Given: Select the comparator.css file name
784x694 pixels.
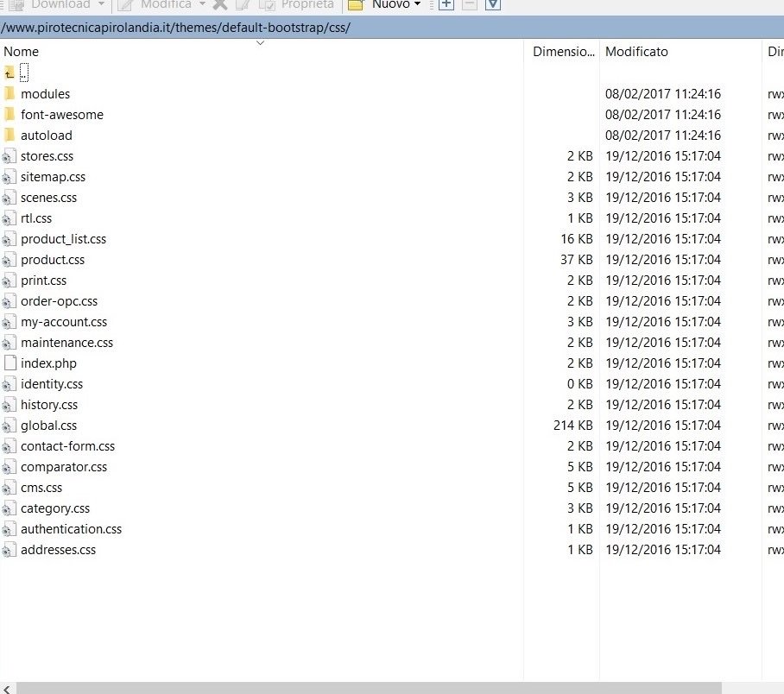Looking at the screenshot, I should (x=64, y=467).
